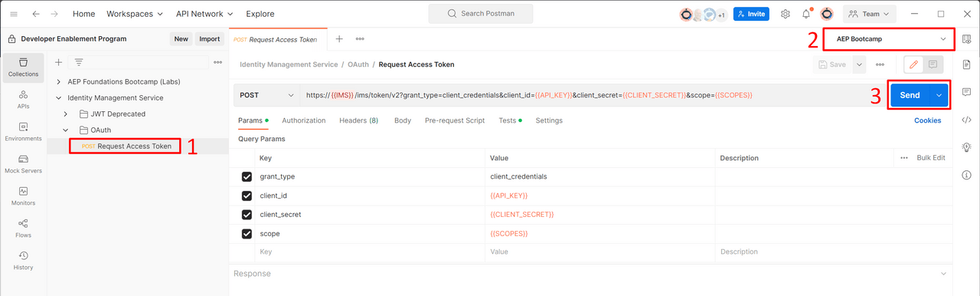This screenshot has height=296, width=980.
Task: Open the Save options dropdown arrow
Action: [x=859, y=64]
